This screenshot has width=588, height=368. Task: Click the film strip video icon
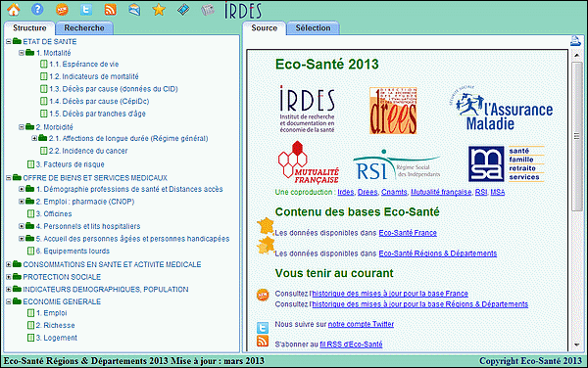click(183, 10)
